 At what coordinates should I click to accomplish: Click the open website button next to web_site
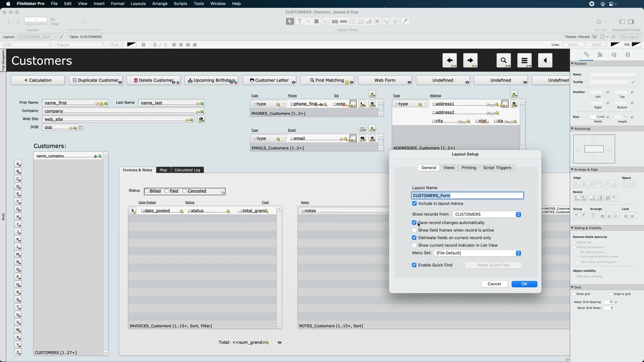click(x=201, y=119)
